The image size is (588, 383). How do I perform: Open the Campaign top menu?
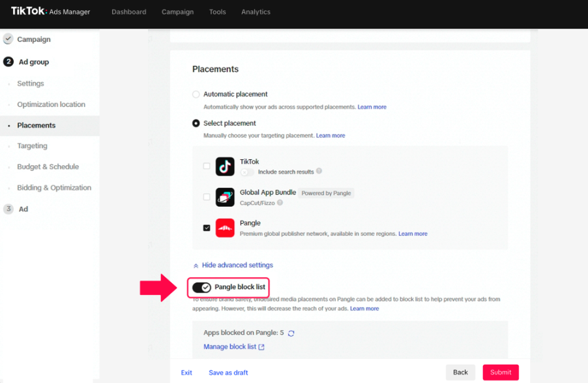[178, 12]
